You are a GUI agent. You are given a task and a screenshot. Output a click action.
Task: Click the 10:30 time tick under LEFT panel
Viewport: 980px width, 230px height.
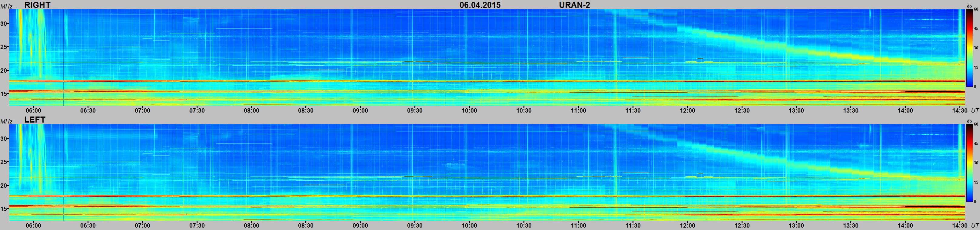point(524,225)
